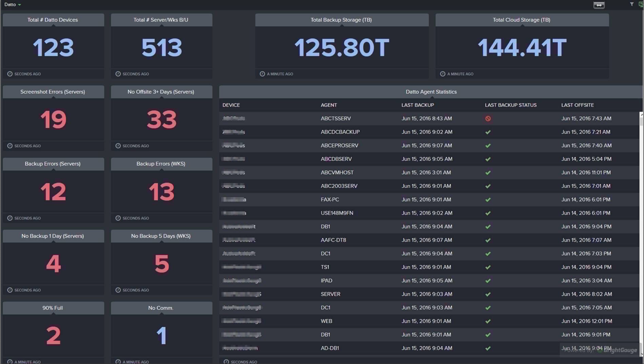
Task: Select last offsite time Jun 14, 2016 8:02 AM
Action: (x=586, y=294)
